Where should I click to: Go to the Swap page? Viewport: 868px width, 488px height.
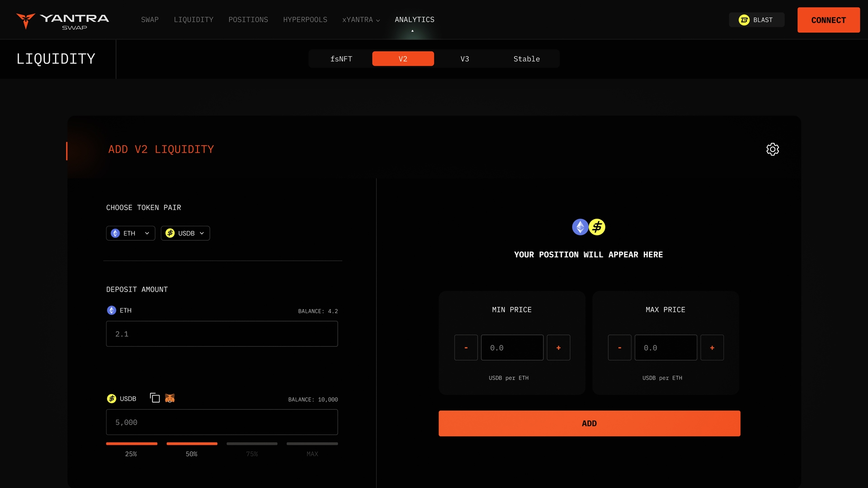[x=150, y=20]
